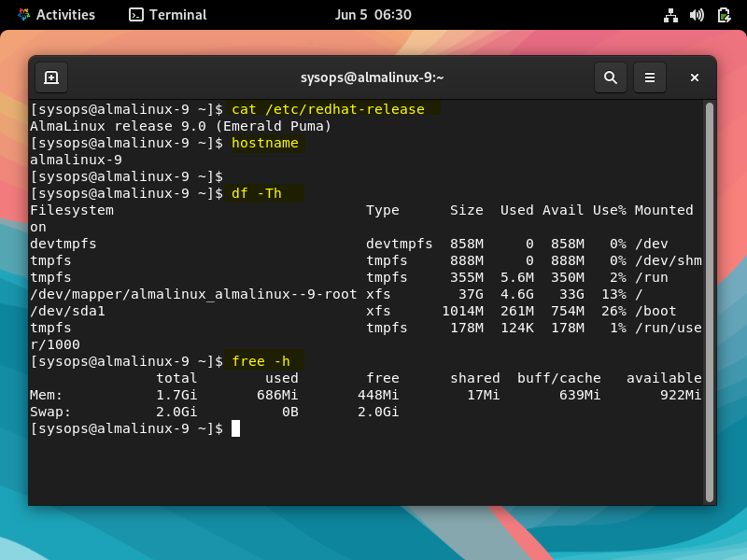Click the cat /etc/redhat-release command
The height and width of the screenshot is (560, 747).
[x=328, y=109]
